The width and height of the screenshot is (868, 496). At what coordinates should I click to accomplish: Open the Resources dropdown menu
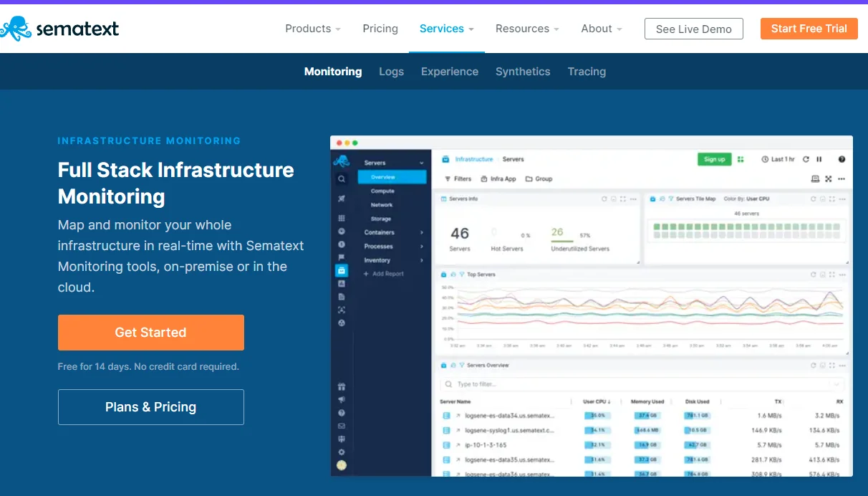(x=527, y=29)
